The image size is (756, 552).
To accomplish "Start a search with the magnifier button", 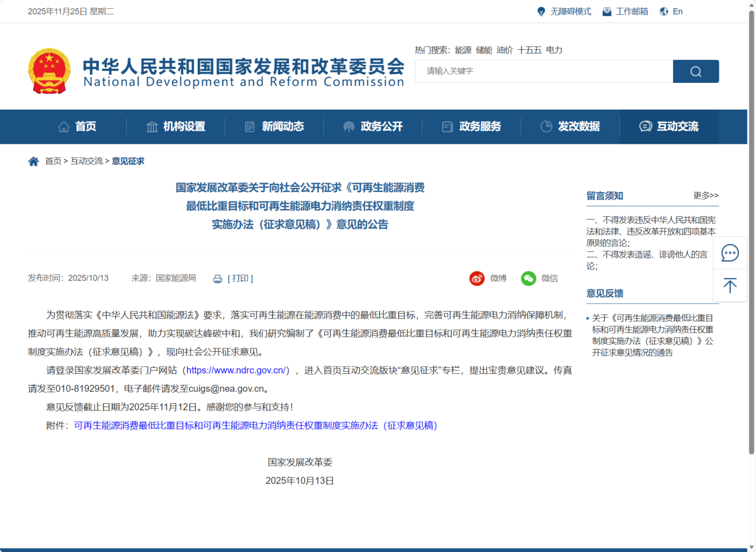I will click(x=696, y=71).
